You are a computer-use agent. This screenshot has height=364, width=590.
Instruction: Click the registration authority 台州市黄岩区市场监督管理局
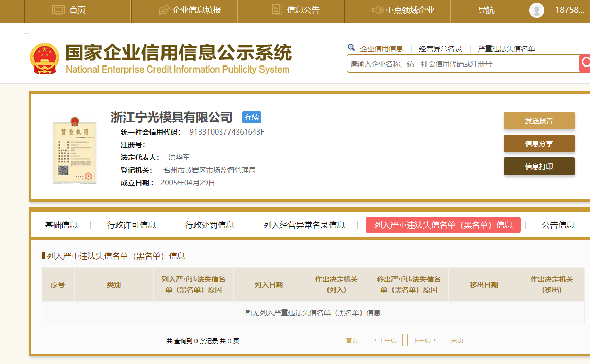coord(210,171)
